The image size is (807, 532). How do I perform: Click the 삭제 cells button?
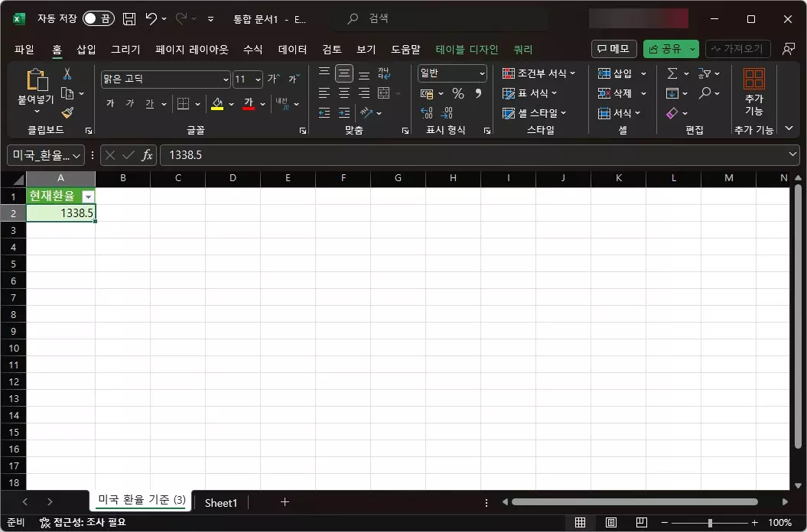[x=614, y=93]
